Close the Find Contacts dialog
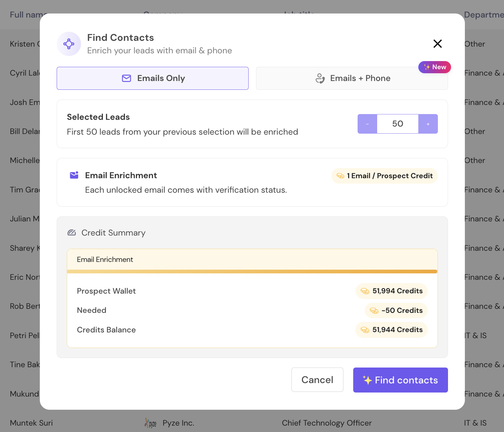Viewport: 504px width, 432px height. coord(438,44)
